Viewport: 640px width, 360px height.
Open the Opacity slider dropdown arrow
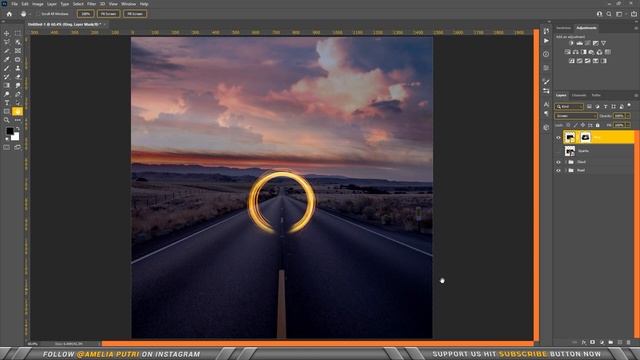629,116
